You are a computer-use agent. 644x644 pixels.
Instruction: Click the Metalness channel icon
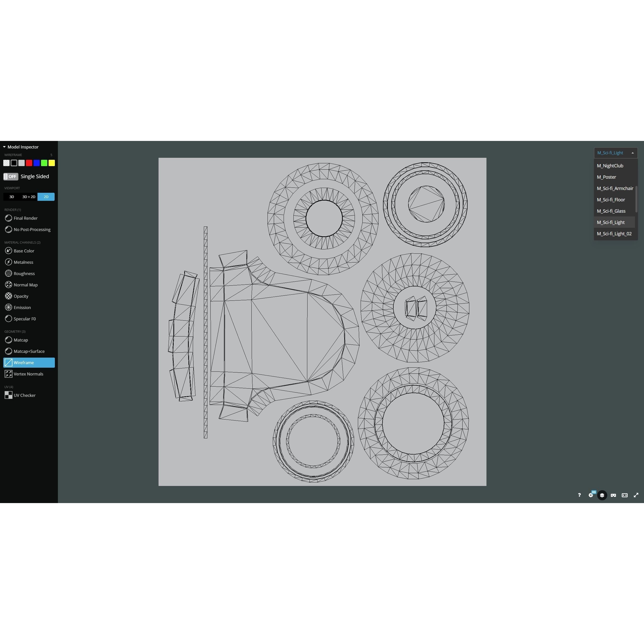[8, 262]
